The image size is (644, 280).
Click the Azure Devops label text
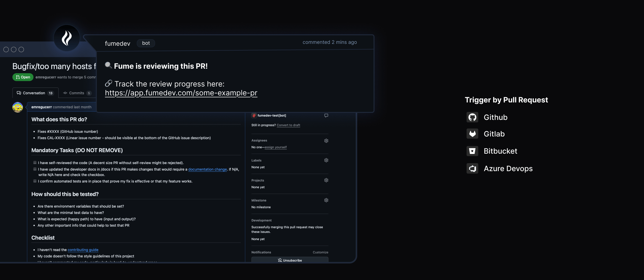[508, 169]
